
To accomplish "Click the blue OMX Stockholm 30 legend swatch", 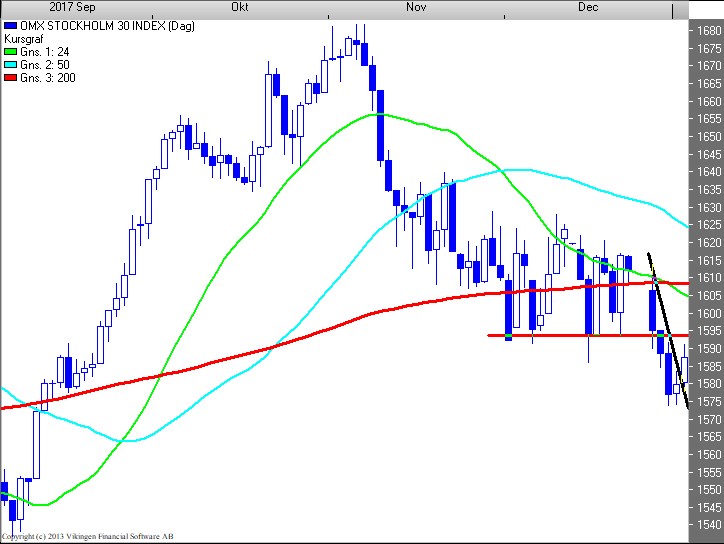I will tap(10, 23).
